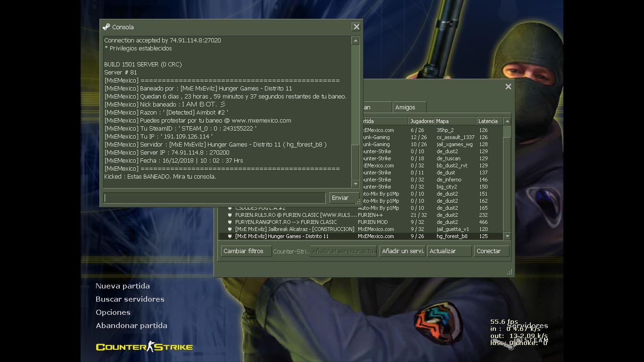
Task: Click the jail_guetta_v1 map cell
Action: (x=453, y=229)
